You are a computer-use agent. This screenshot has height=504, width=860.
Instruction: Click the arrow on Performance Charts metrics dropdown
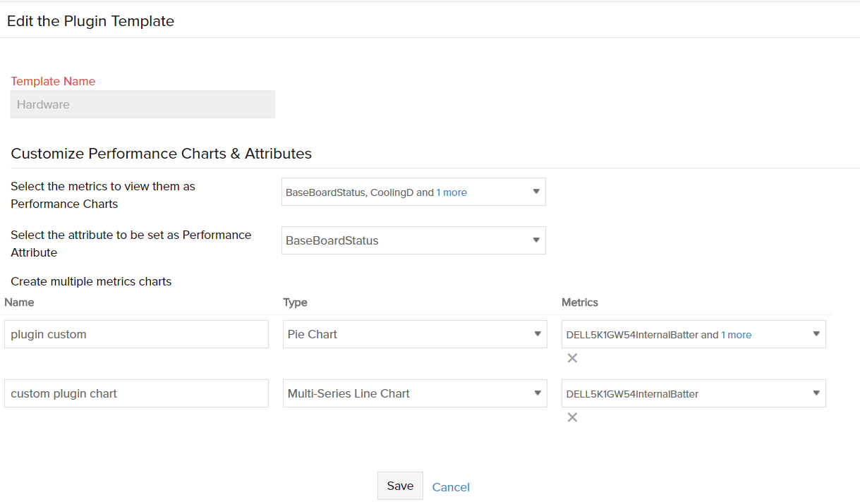[535, 192]
